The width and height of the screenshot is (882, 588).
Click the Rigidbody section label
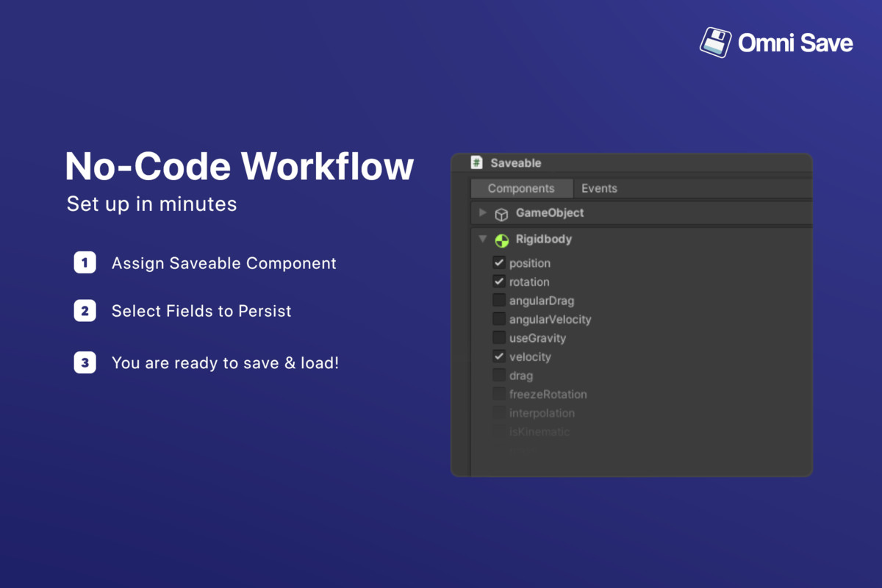(544, 239)
